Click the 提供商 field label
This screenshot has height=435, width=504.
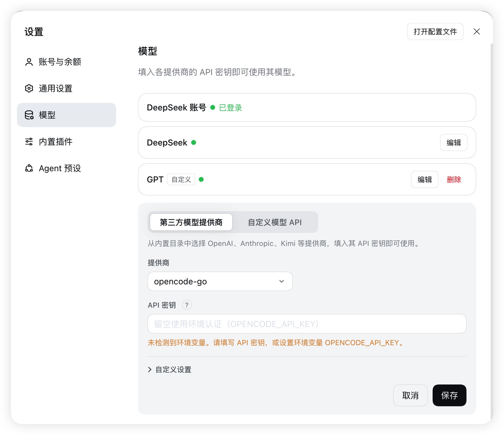point(158,263)
